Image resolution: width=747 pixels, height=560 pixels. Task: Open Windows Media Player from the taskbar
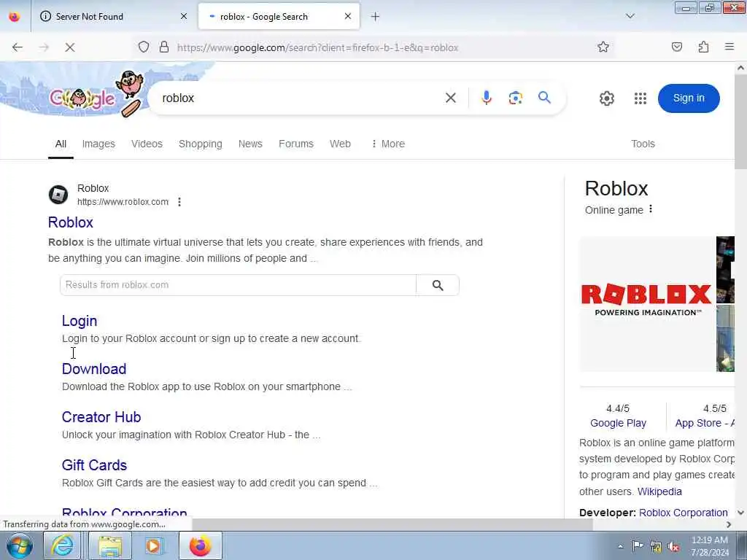pyautogui.click(x=153, y=545)
